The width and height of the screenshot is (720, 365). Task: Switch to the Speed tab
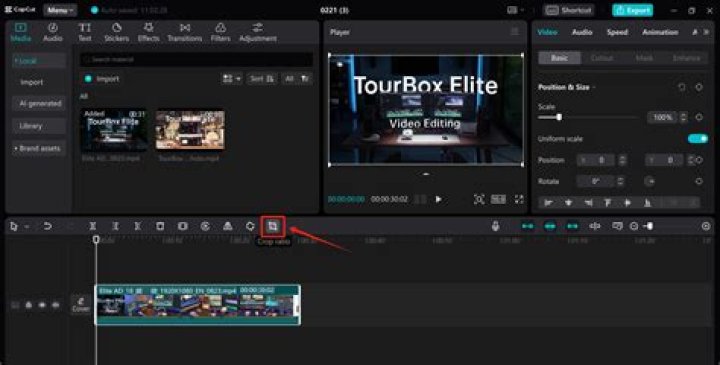pyautogui.click(x=617, y=32)
